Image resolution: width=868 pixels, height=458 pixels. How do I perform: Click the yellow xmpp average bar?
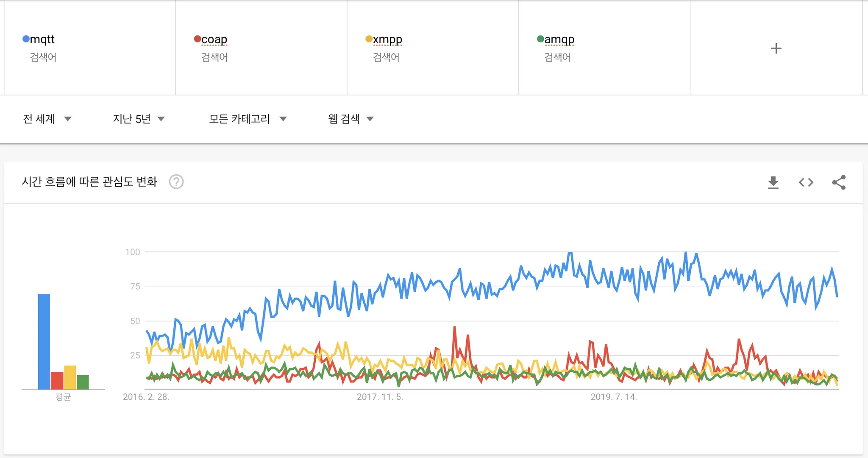click(x=70, y=377)
